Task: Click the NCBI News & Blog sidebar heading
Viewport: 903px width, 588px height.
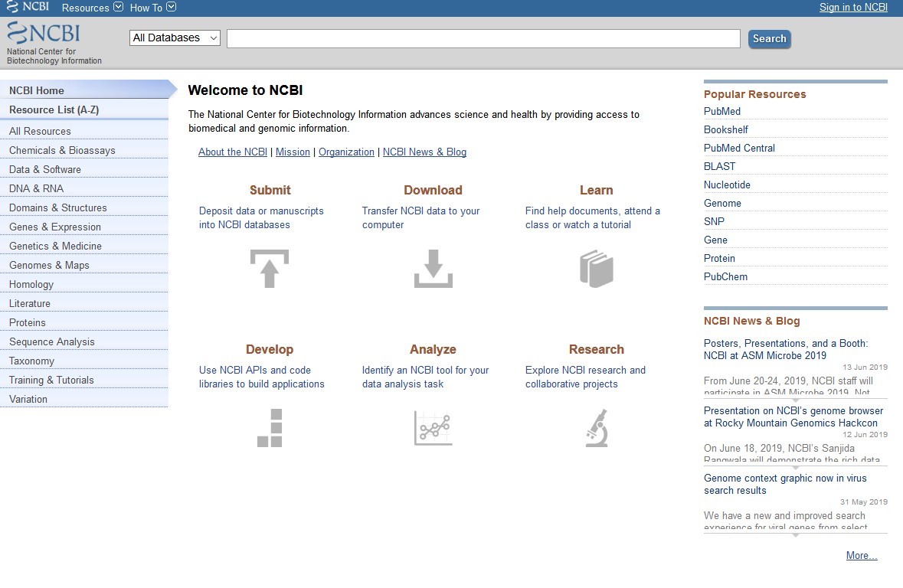Action: click(x=751, y=322)
